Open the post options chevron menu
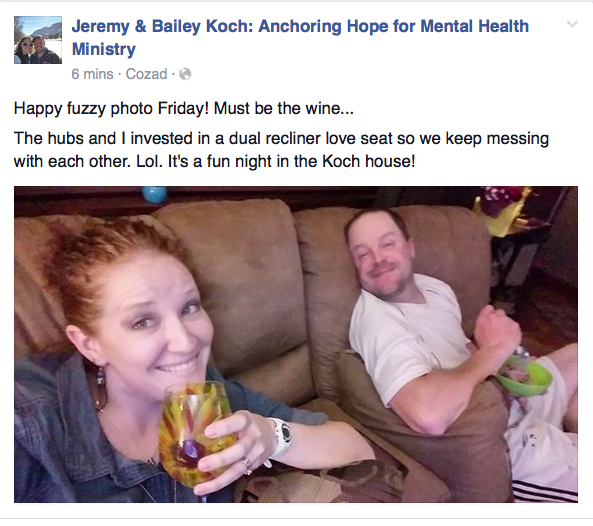Screen dimensions: 593x526 (572, 24)
